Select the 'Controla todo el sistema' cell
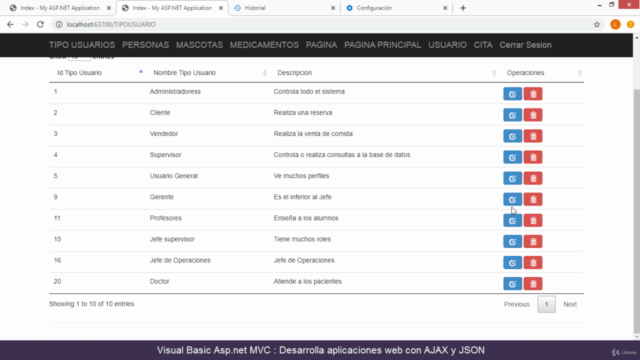The width and height of the screenshot is (640, 360). [x=309, y=91]
